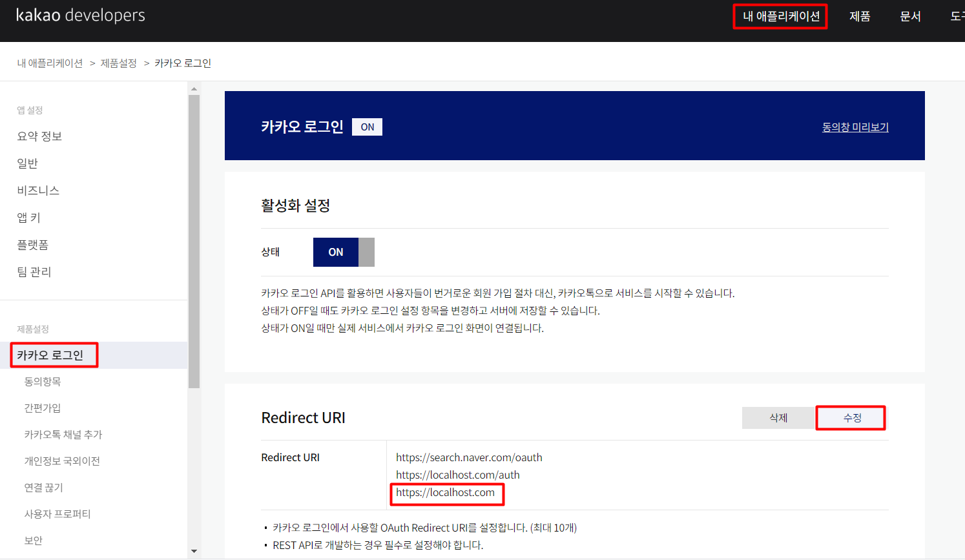Image resolution: width=965 pixels, height=560 pixels.
Task: Open 간편가입 submenu item
Action: click(x=43, y=408)
